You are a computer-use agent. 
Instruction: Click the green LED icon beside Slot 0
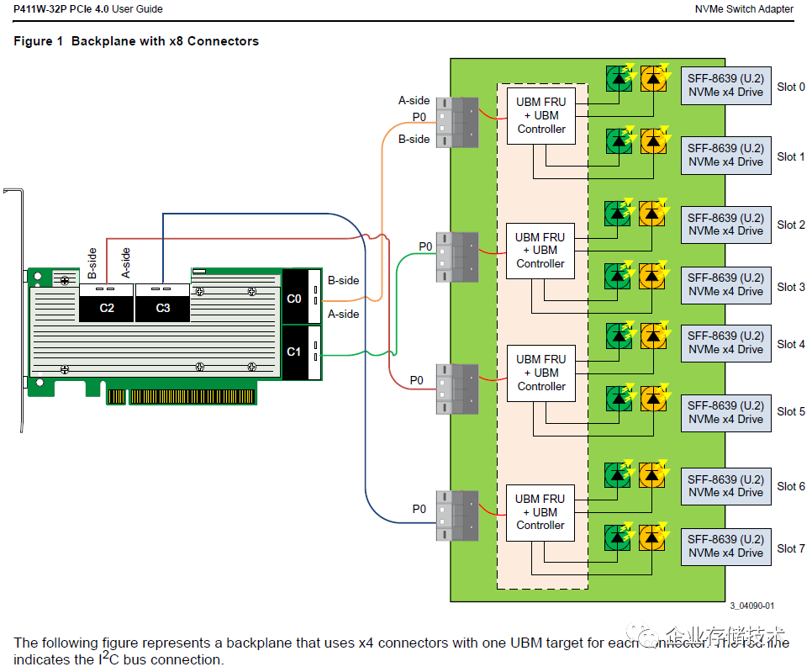point(619,79)
